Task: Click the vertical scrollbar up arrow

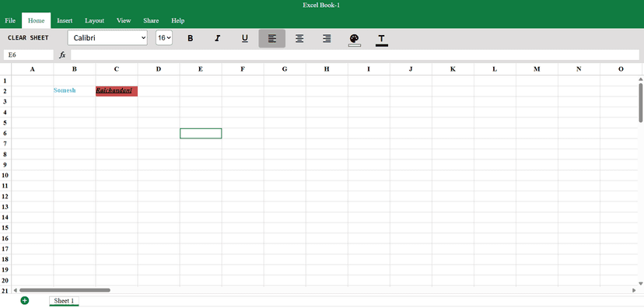Action: (x=641, y=79)
